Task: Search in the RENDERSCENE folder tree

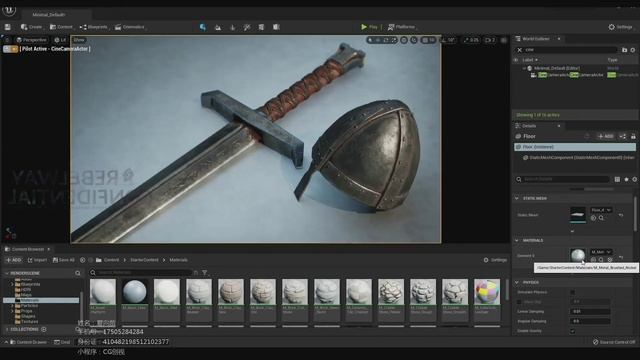Action: (78, 273)
